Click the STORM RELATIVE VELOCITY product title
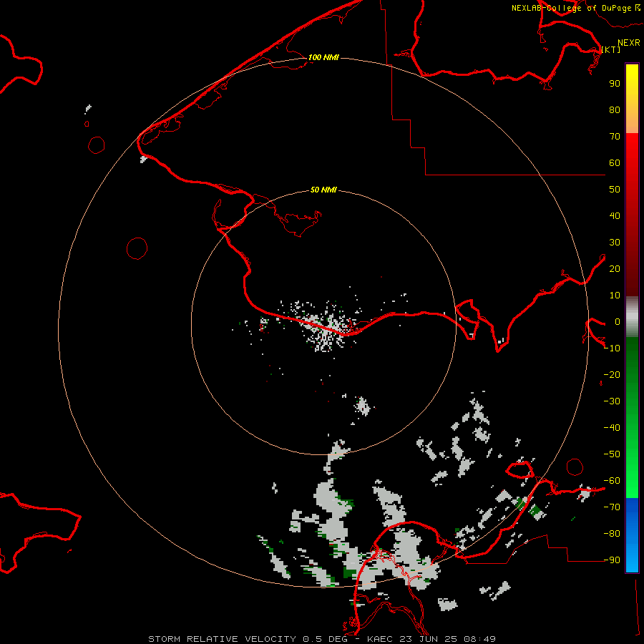The image size is (644, 644). pyautogui.click(x=222, y=639)
